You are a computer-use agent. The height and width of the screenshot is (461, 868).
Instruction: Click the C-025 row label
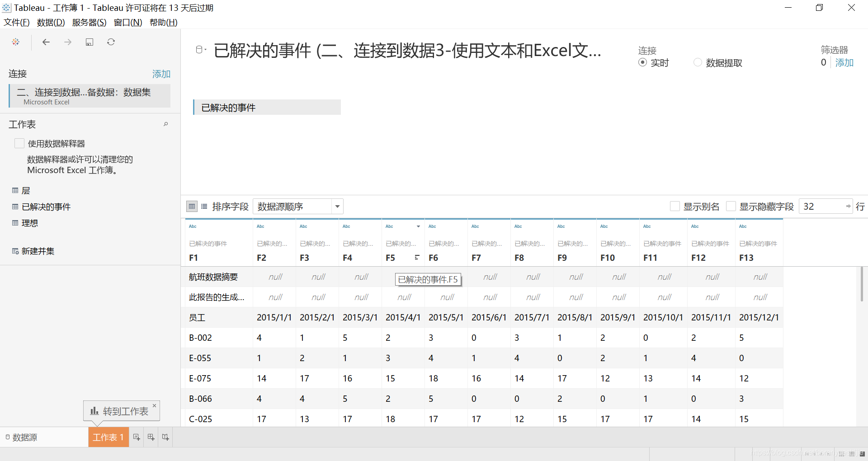tap(200, 419)
